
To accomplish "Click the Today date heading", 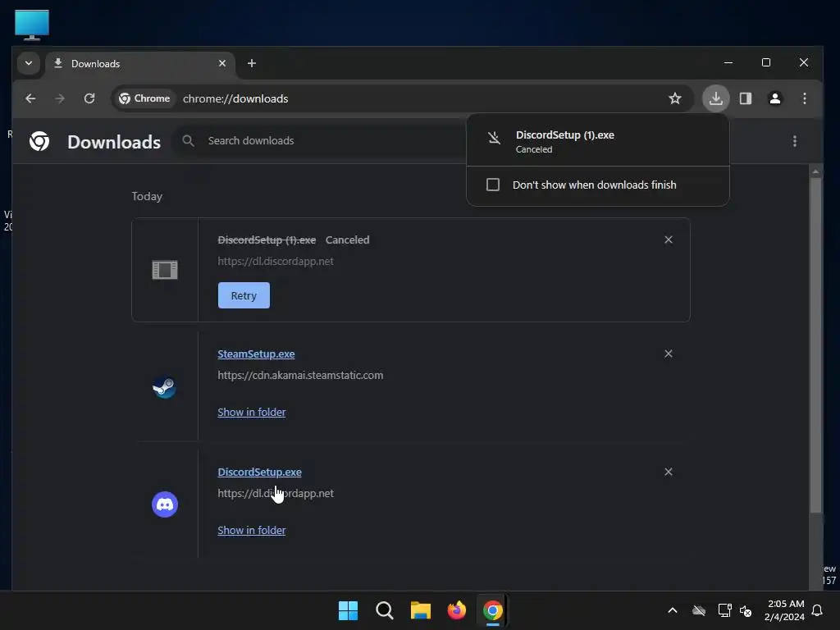I will pos(147,197).
